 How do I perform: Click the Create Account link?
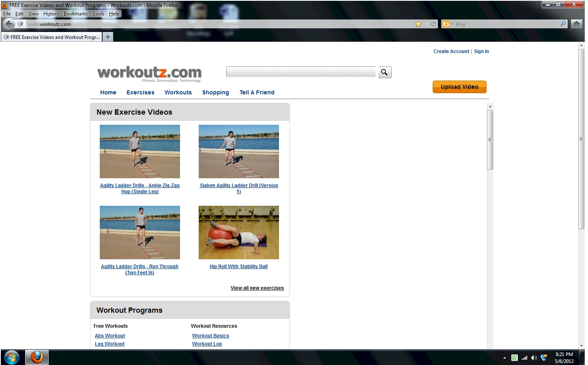point(451,51)
